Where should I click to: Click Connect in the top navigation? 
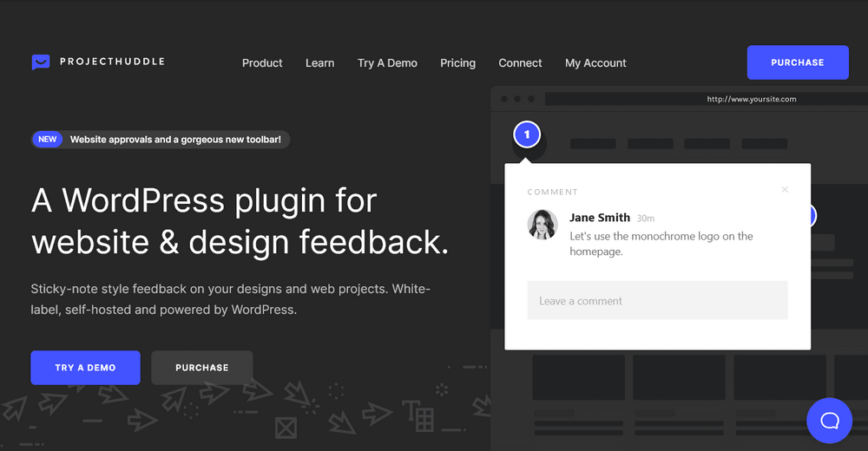520,63
